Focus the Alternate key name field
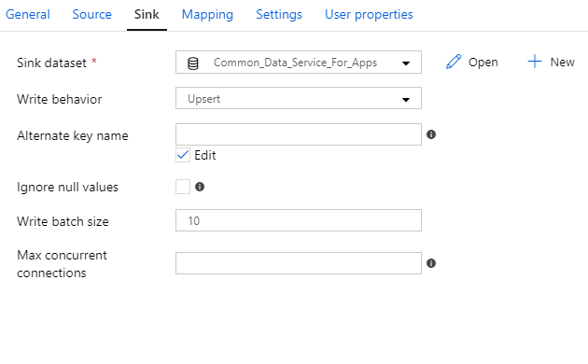 299,134
